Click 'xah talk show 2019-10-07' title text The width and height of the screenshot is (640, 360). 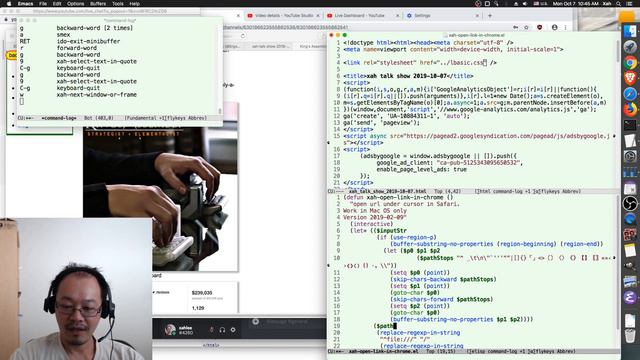(407, 76)
